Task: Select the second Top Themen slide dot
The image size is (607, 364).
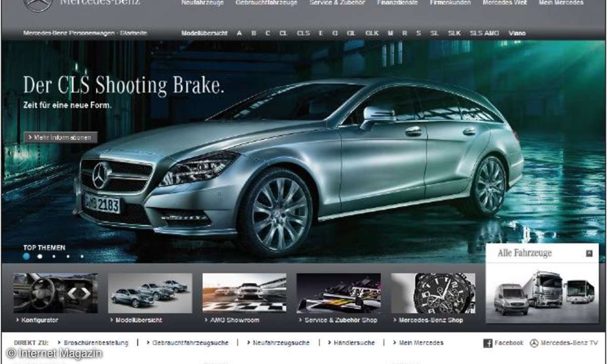Action: (40, 256)
